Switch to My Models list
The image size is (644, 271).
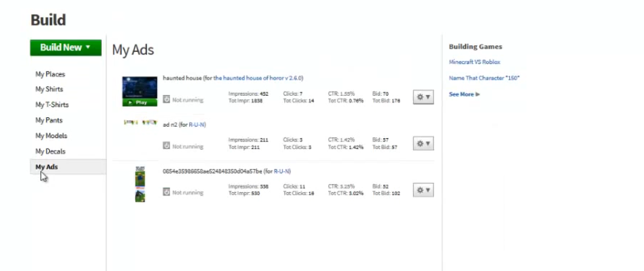(51, 135)
